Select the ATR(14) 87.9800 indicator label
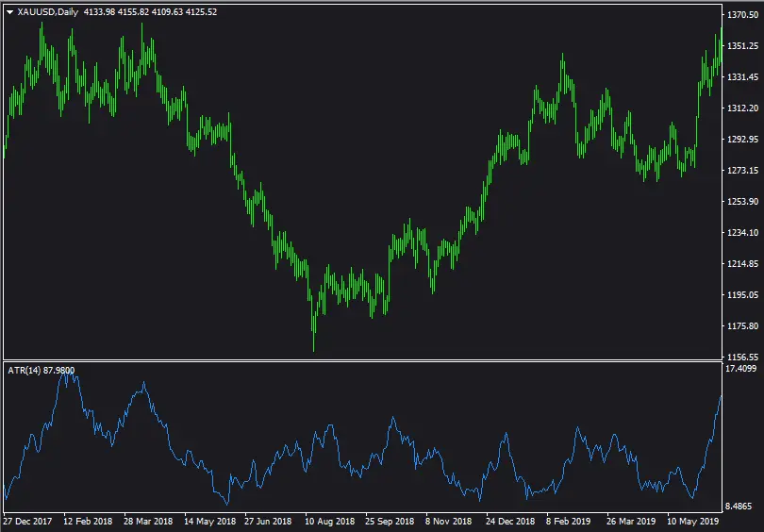Viewport: 764px width, 532px height. (42, 371)
